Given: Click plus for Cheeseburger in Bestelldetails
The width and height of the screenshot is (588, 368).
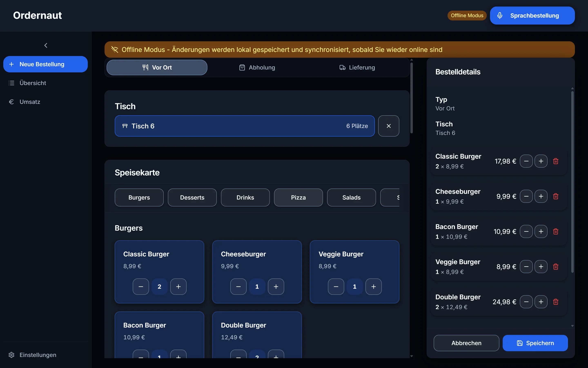Looking at the screenshot, I should pos(541,196).
